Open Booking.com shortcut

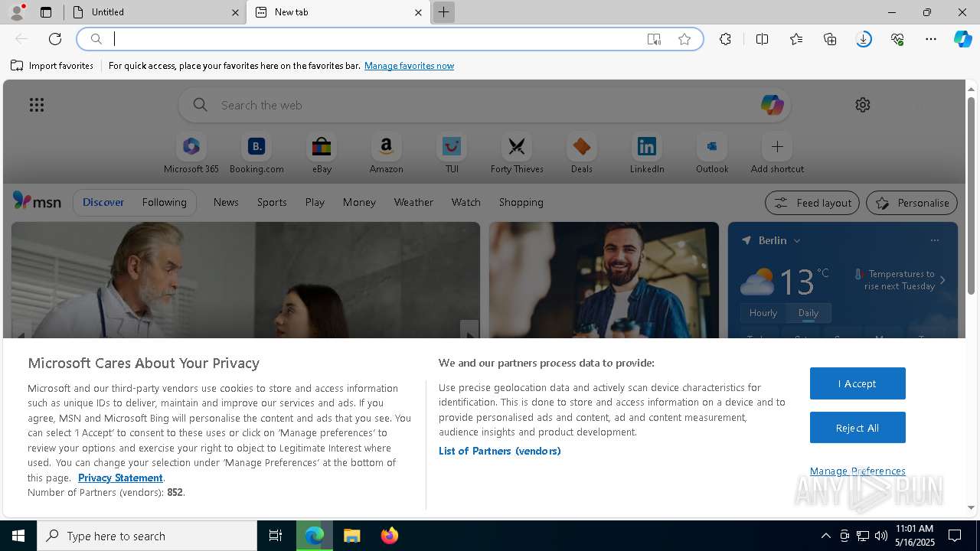(256, 154)
